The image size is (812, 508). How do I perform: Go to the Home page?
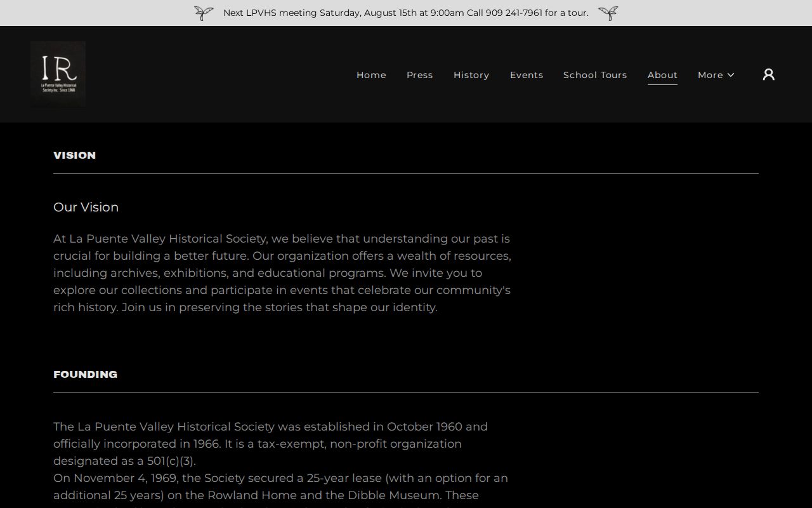click(371, 75)
